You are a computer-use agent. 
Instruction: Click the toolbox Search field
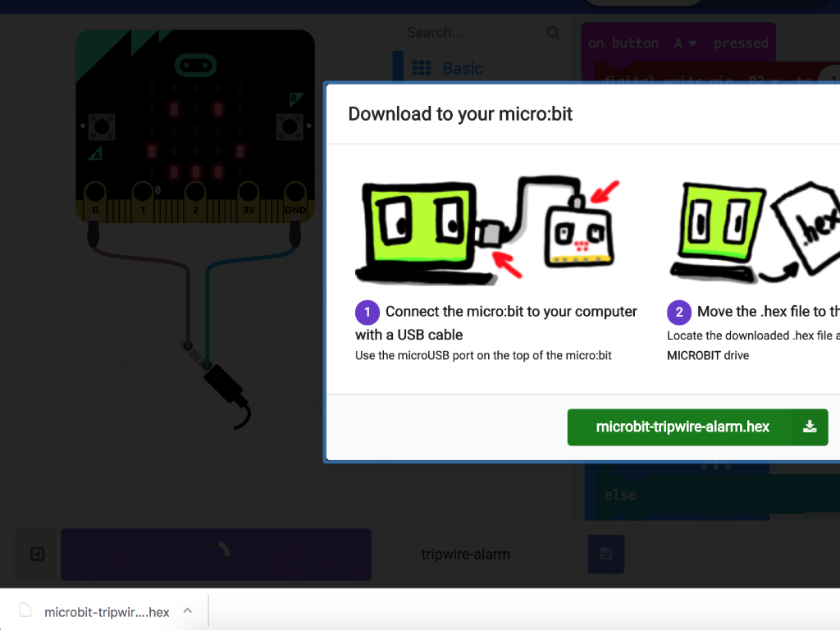[474, 33]
